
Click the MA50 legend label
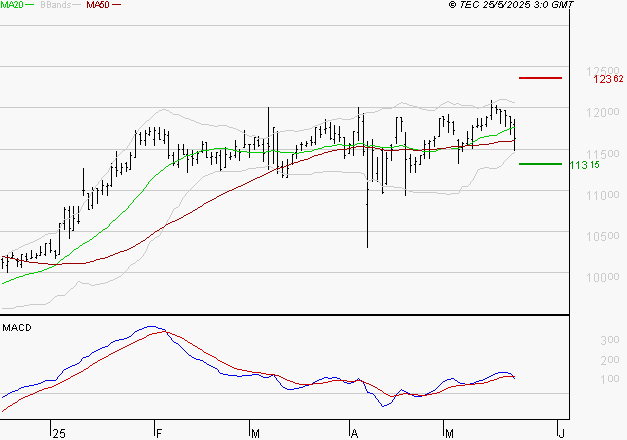98,5
